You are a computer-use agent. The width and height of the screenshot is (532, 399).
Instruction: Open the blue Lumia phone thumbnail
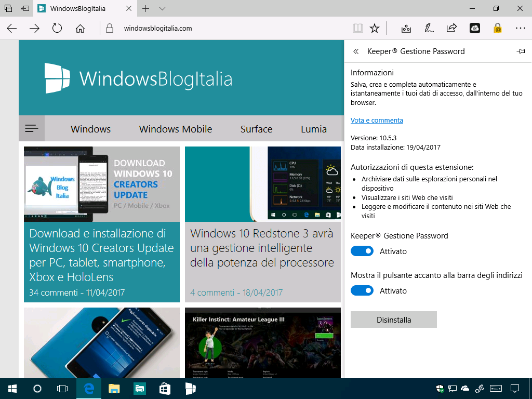pyautogui.click(x=102, y=343)
